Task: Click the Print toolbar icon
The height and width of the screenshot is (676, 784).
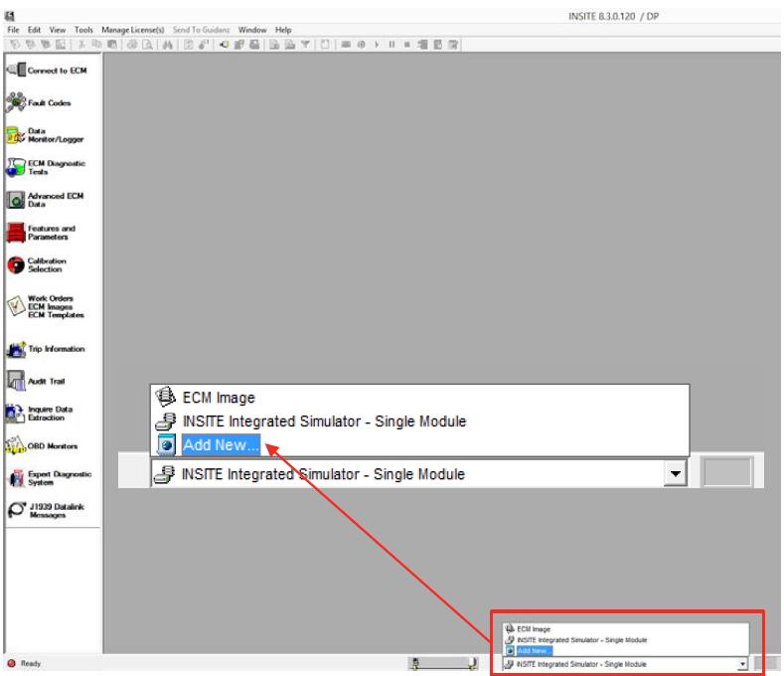Action: [132, 45]
